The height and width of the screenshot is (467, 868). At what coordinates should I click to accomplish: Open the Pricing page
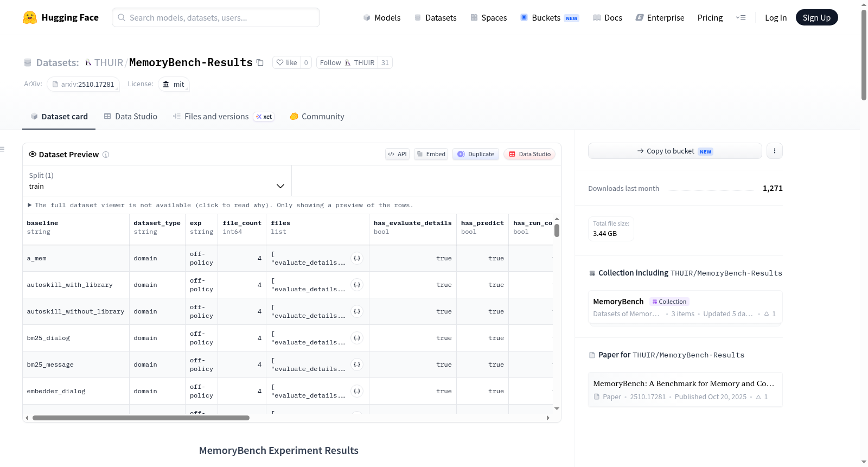click(x=710, y=17)
